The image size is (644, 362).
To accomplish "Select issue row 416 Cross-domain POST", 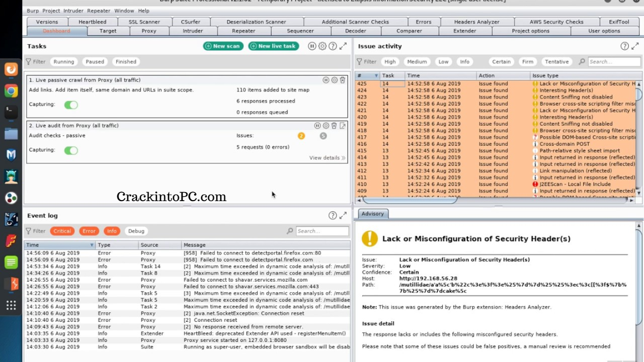I will 496,144.
